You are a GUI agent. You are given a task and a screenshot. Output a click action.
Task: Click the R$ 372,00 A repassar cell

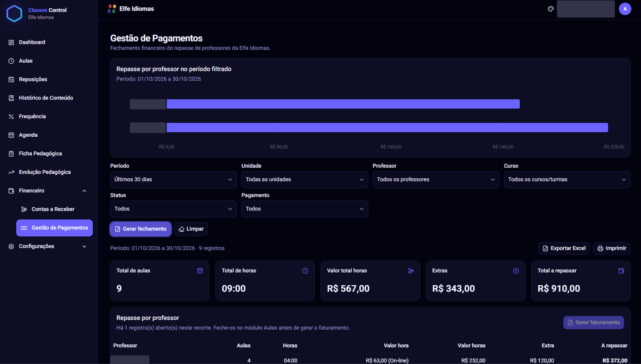pos(615,361)
